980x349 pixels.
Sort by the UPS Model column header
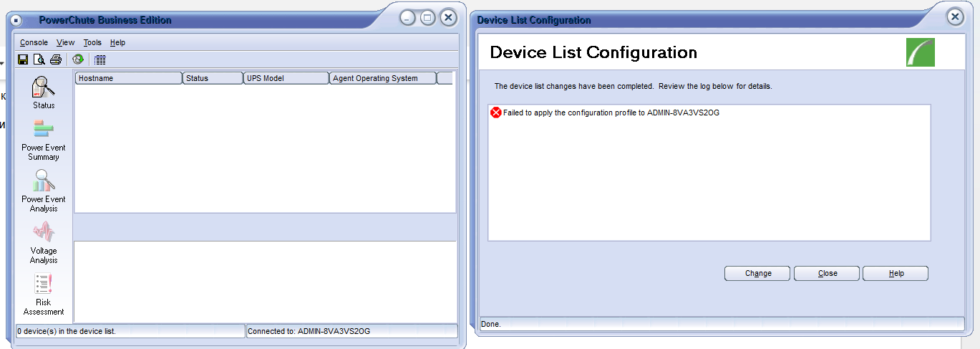click(x=286, y=78)
